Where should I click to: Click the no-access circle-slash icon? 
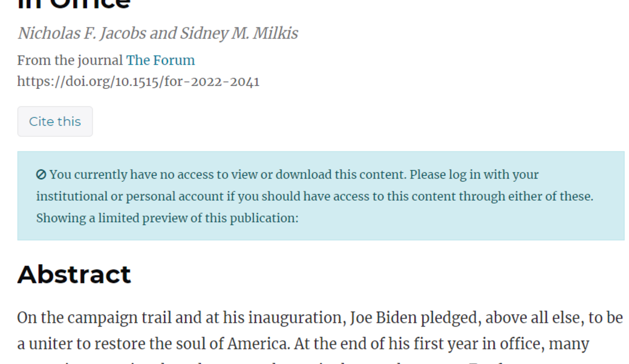click(41, 175)
